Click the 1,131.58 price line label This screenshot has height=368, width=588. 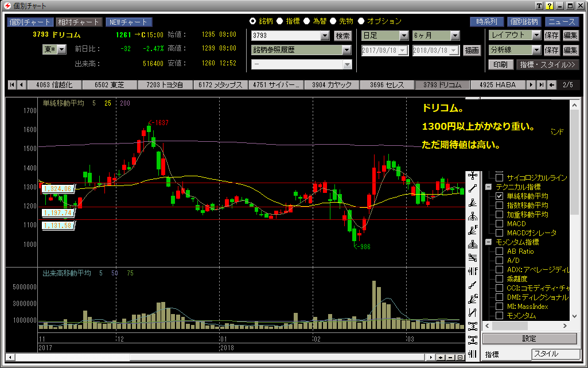58,226
